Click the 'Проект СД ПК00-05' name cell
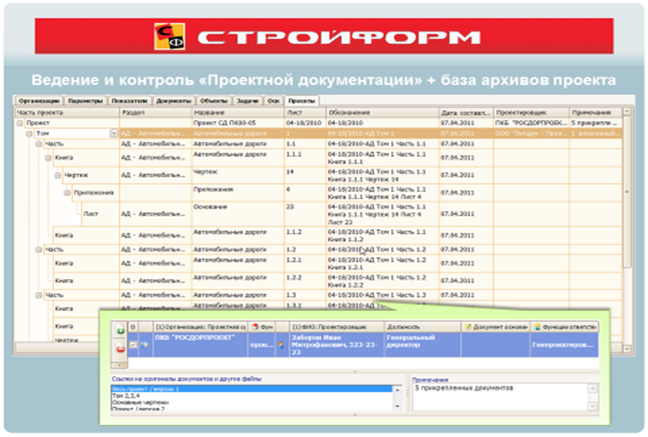This screenshot has width=648, height=437. coord(238,123)
